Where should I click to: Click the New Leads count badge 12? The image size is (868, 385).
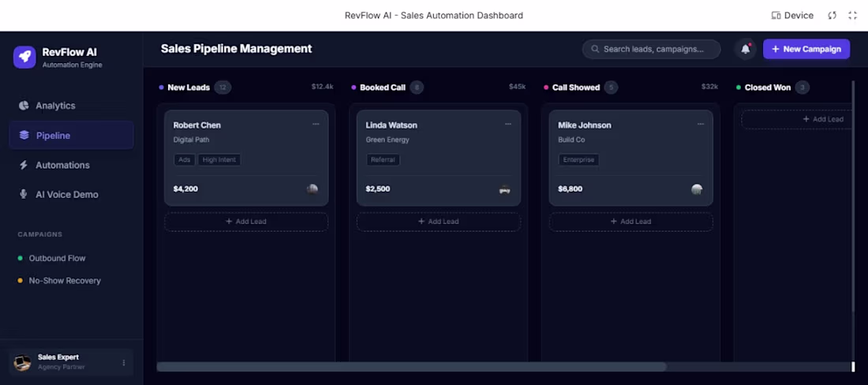(223, 88)
